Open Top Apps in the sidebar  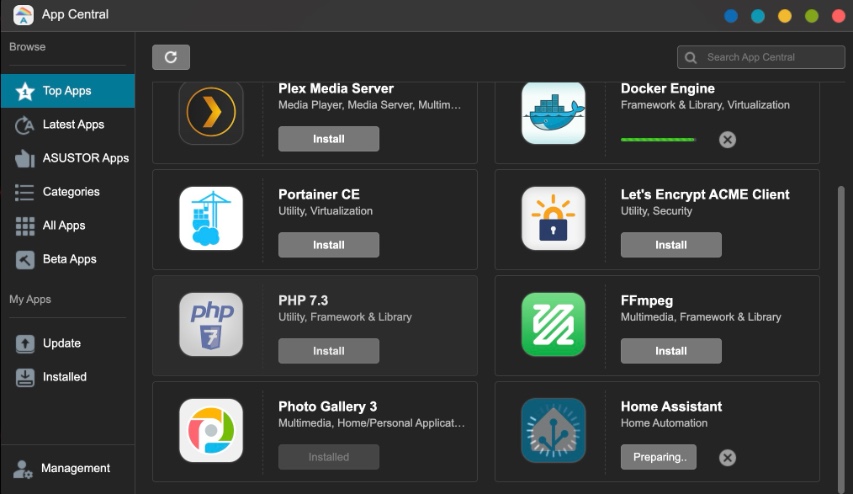(x=67, y=91)
